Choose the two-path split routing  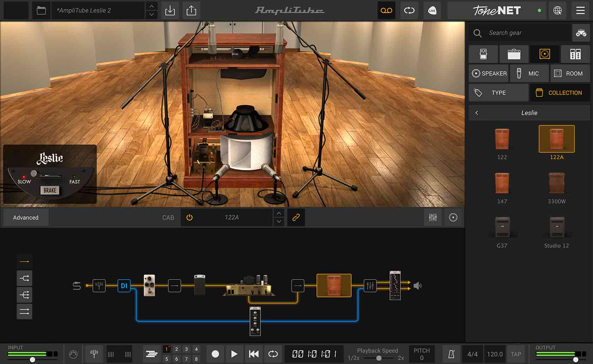24,278
